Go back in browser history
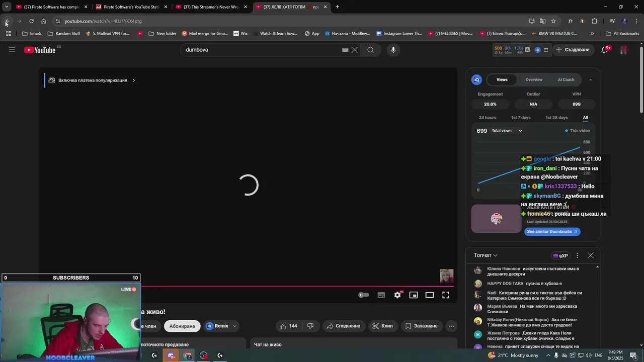 (x=7, y=21)
